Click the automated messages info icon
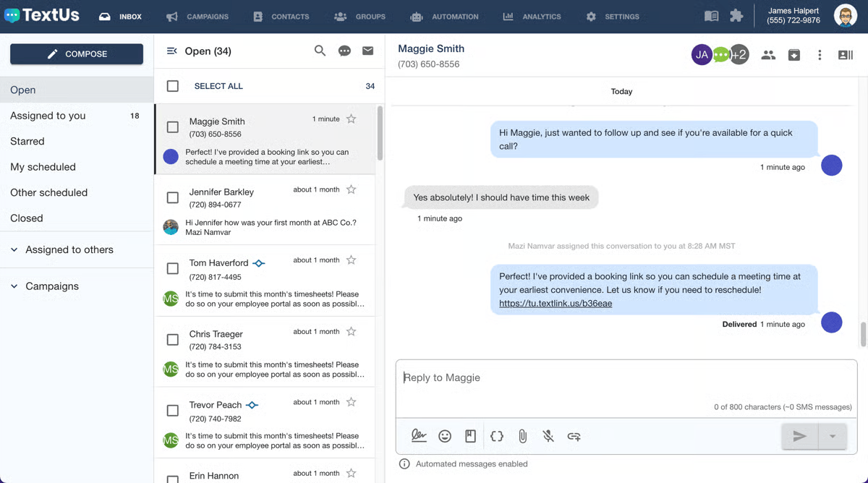Screen dimensions: 868x483 pyautogui.click(x=404, y=464)
